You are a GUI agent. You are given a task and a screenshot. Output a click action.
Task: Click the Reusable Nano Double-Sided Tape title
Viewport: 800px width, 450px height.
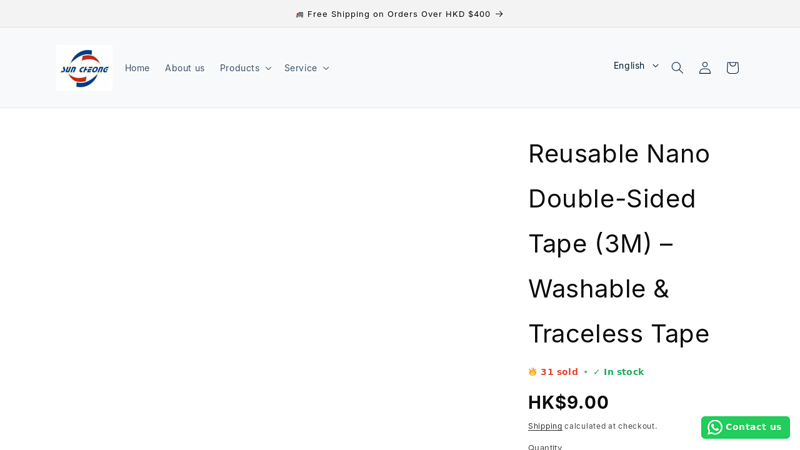click(619, 243)
